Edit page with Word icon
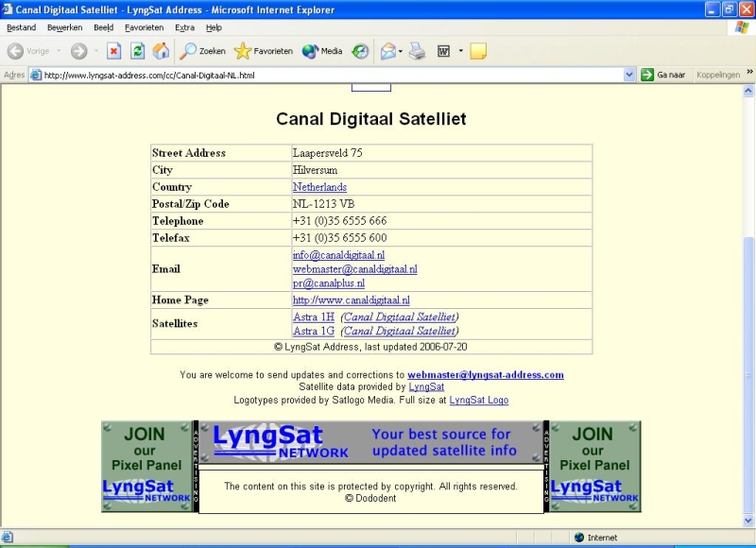 click(x=443, y=51)
